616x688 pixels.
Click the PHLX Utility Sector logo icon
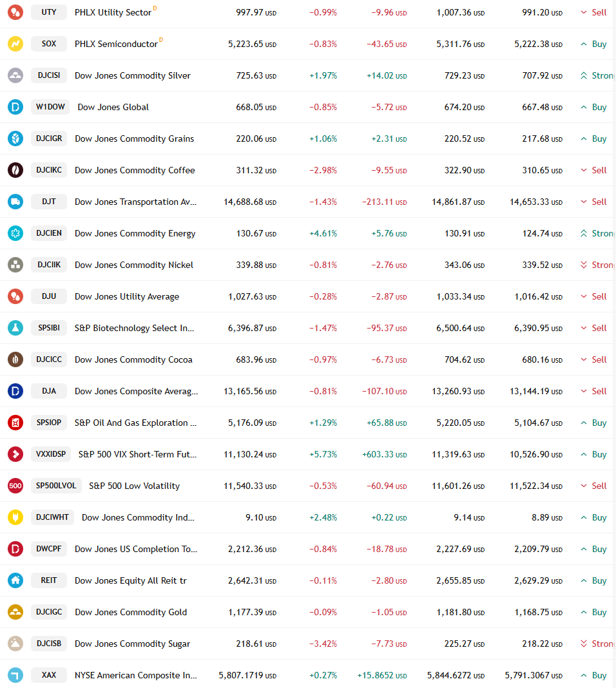[15, 12]
